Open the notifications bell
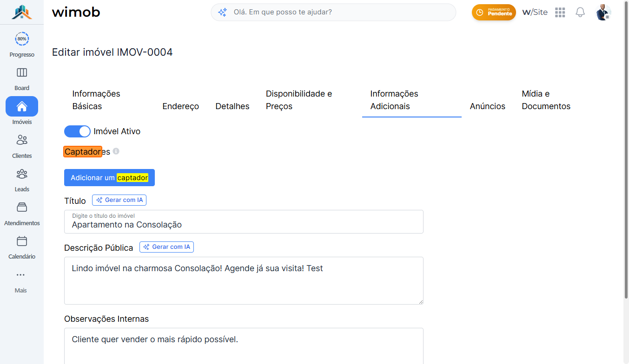Image resolution: width=629 pixels, height=364 pixels. [x=580, y=13]
